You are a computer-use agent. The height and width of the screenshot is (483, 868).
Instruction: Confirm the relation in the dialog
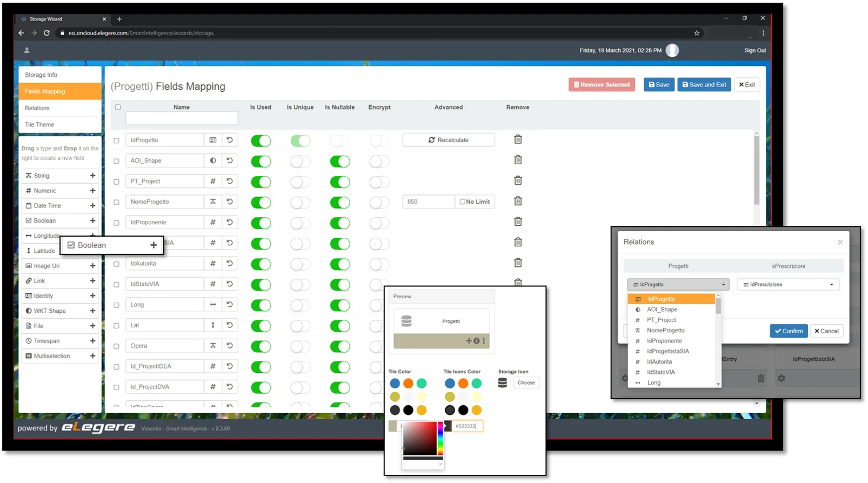(789, 331)
